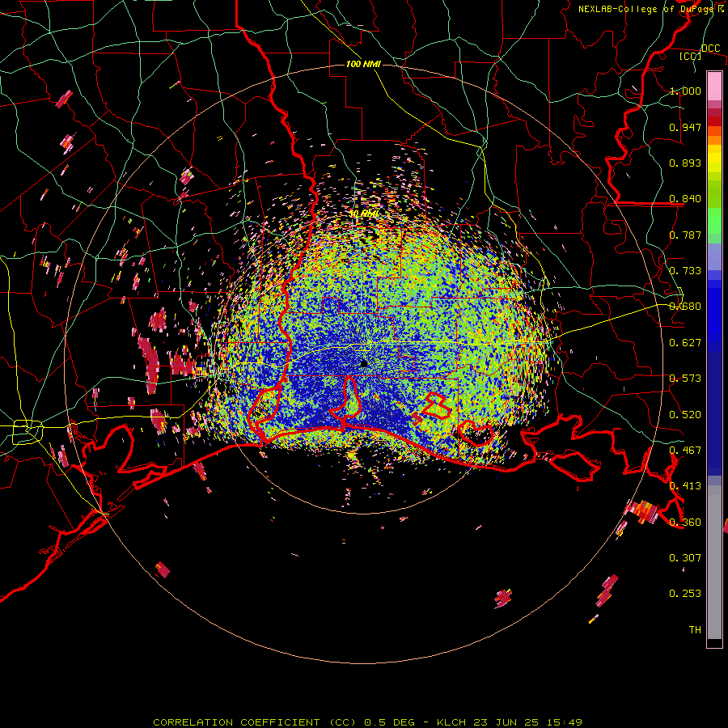Click the 0.520 color scale value

tap(685, 415)
